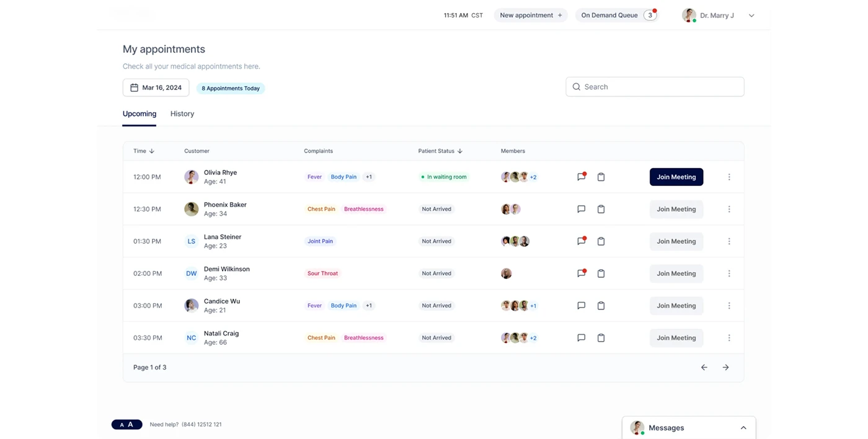Sort appointments by Time column
Image resolution: width=868 pixels, height=439 pixels.
click(144, 151)
